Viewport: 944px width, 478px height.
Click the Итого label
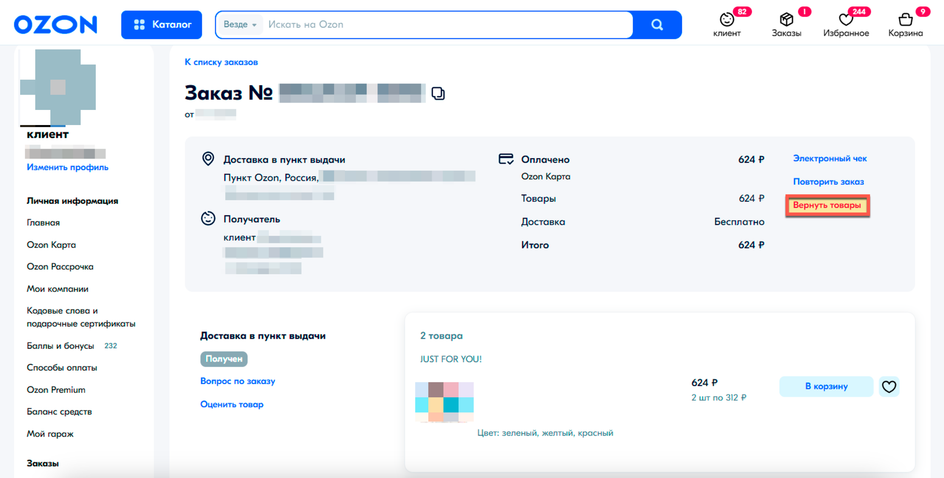pos(535,245)
